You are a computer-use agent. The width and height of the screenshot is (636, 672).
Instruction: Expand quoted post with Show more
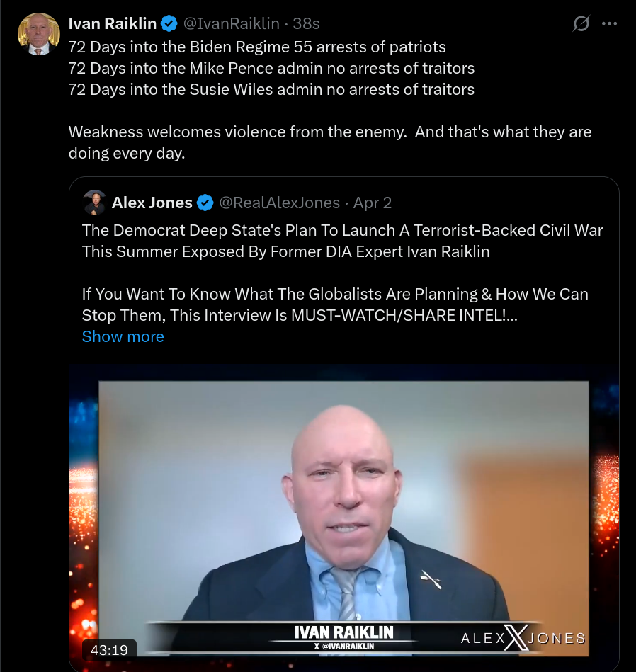[123, 336]
